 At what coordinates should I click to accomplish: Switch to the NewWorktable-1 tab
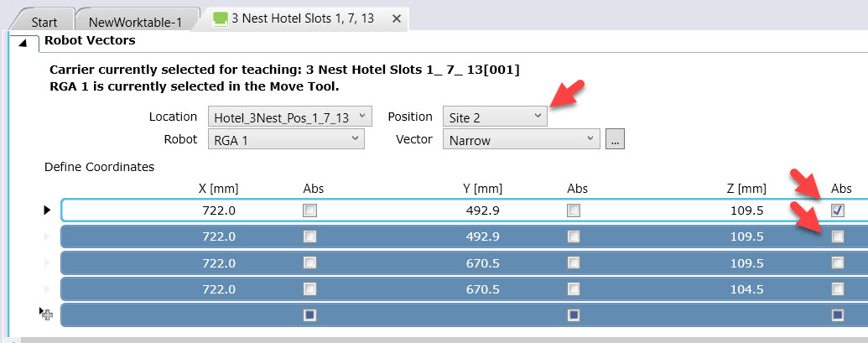tap(138, 18)
